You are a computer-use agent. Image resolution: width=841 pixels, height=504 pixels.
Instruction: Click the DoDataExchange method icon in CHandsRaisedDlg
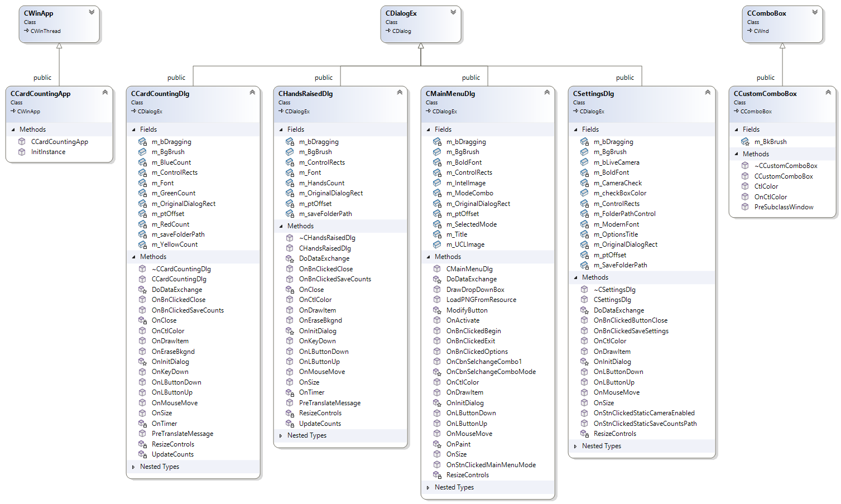click(289, 258)
